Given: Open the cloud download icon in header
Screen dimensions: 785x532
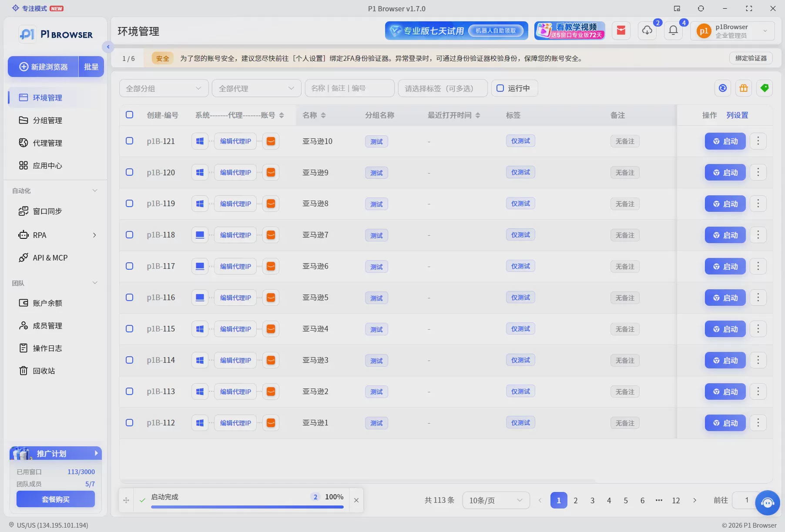Looking at the screenshot, I should click(647, 30).
